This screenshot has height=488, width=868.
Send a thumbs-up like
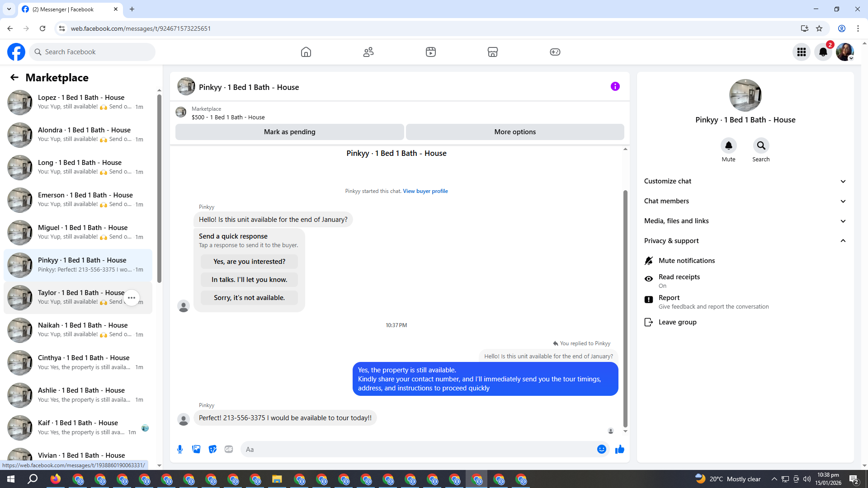[619, 449]
